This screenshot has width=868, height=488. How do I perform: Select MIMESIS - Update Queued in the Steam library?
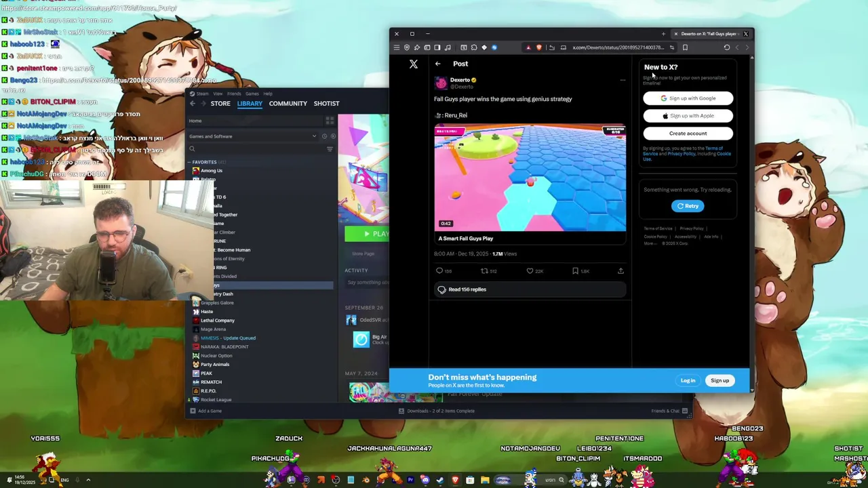[x=228, y=338]
